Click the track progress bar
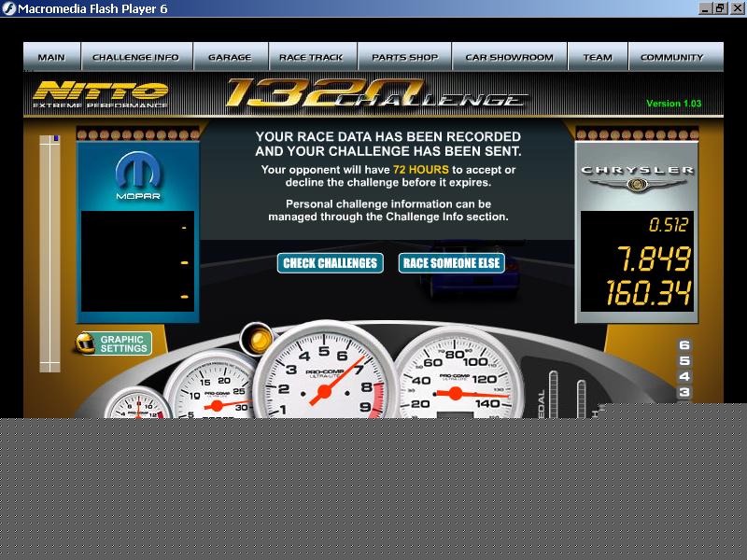747x560 pixels. [x=49, y=253]
